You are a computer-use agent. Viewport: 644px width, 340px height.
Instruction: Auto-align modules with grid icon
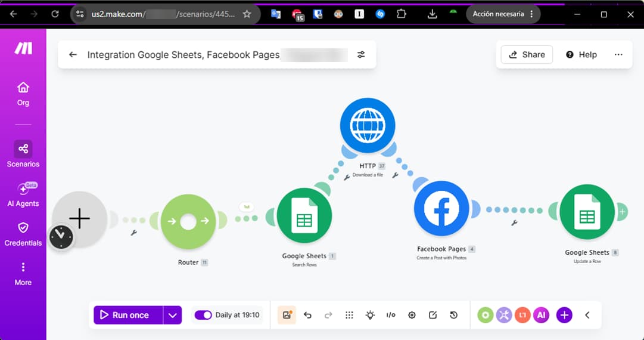pyautogui.click(x=349, y=315)
